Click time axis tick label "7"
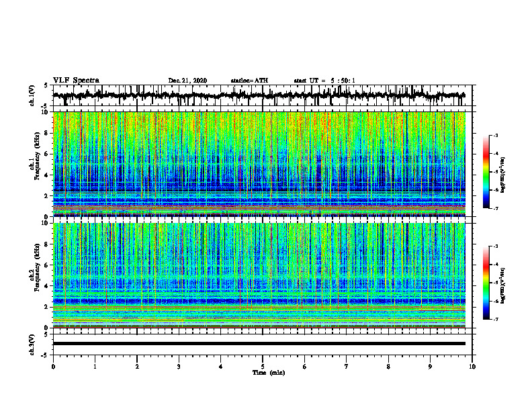The image size is (532, 411). click(x=347, y=367)
